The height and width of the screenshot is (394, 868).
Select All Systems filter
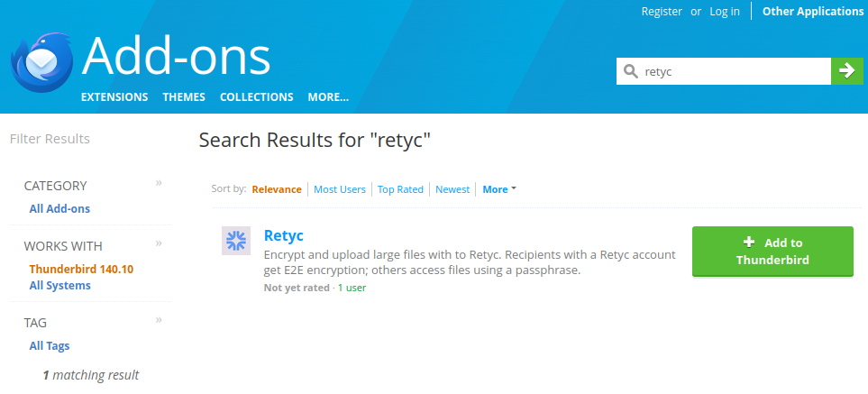click(59, 286)
